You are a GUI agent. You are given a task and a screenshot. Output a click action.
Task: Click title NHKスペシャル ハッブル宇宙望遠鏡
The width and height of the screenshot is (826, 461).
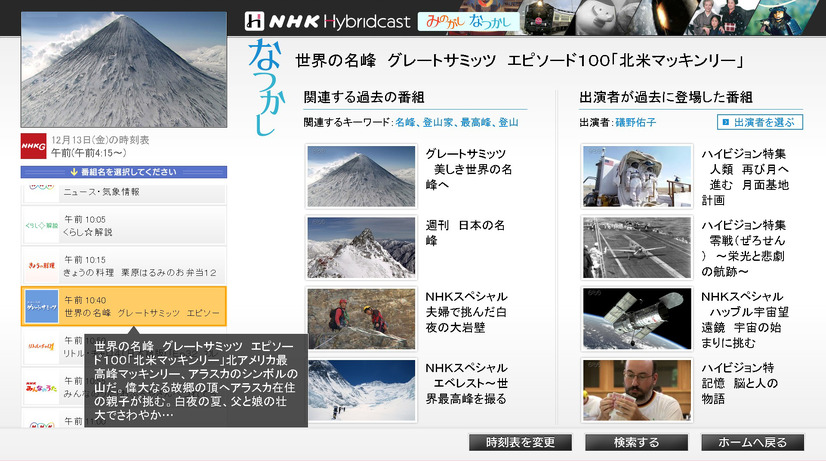[x=745, y=319]
